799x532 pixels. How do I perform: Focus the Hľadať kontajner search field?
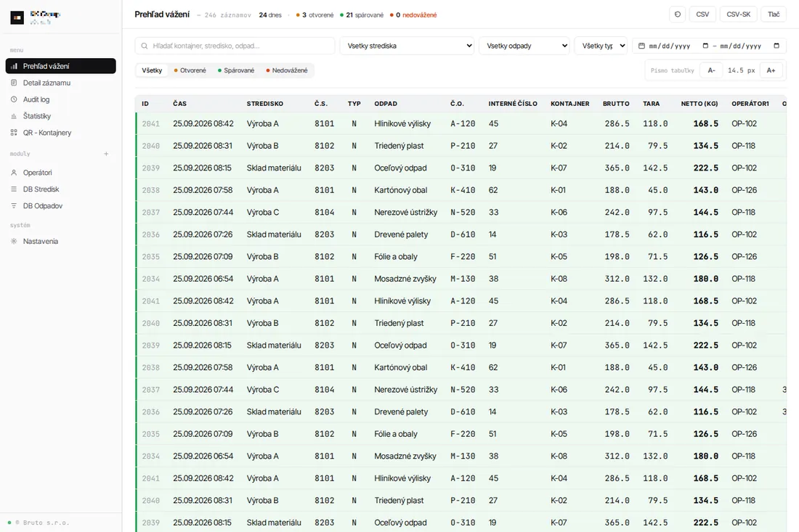tap(235, 46)
